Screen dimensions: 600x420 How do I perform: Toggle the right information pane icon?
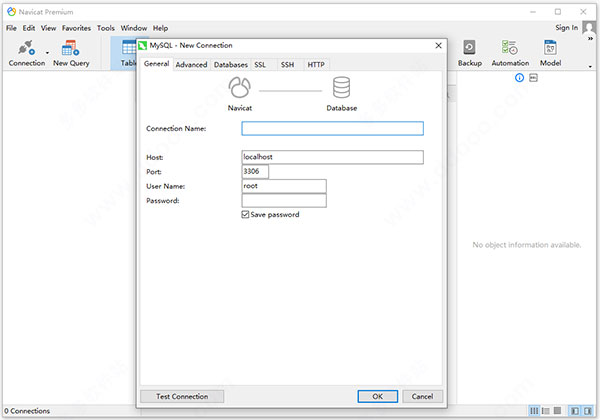[587, 411]
